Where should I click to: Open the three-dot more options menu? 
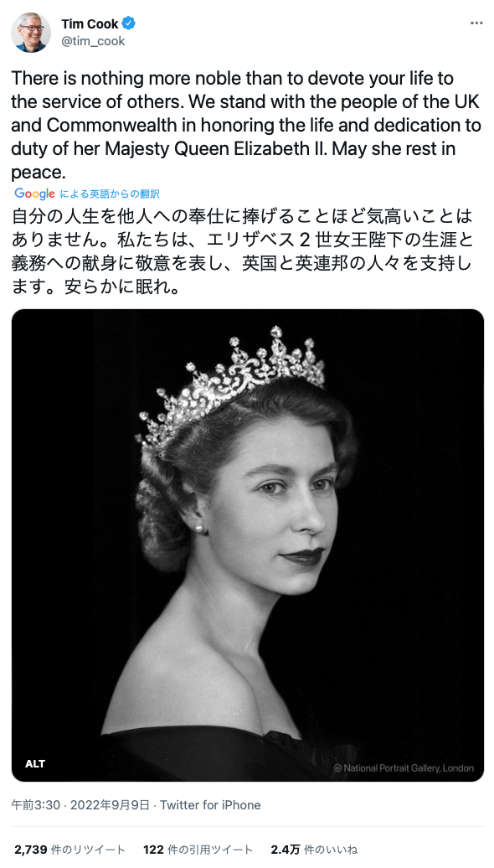476,23
